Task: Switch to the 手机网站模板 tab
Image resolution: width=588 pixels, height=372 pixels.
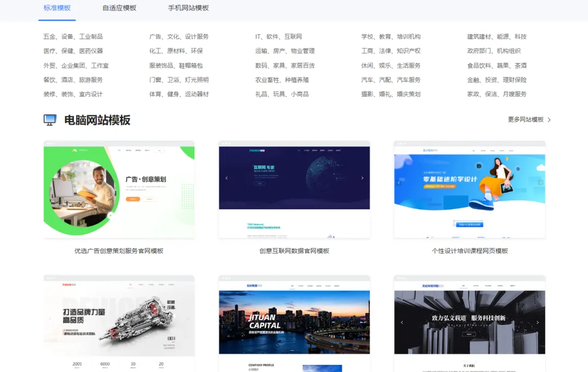Action: (187, 9)
